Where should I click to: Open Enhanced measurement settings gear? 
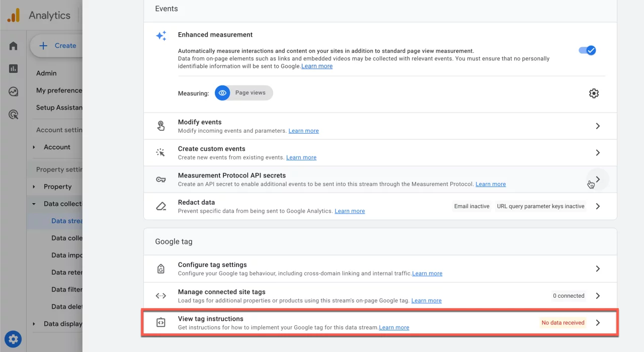(594, 93)
